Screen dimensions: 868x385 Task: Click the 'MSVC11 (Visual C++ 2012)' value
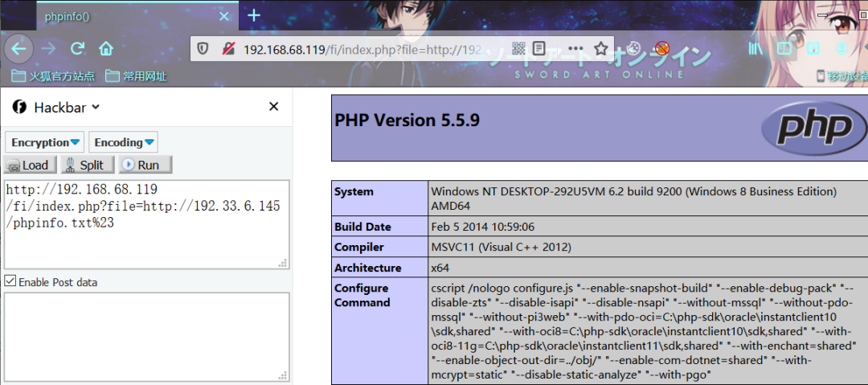pos(501,247)
